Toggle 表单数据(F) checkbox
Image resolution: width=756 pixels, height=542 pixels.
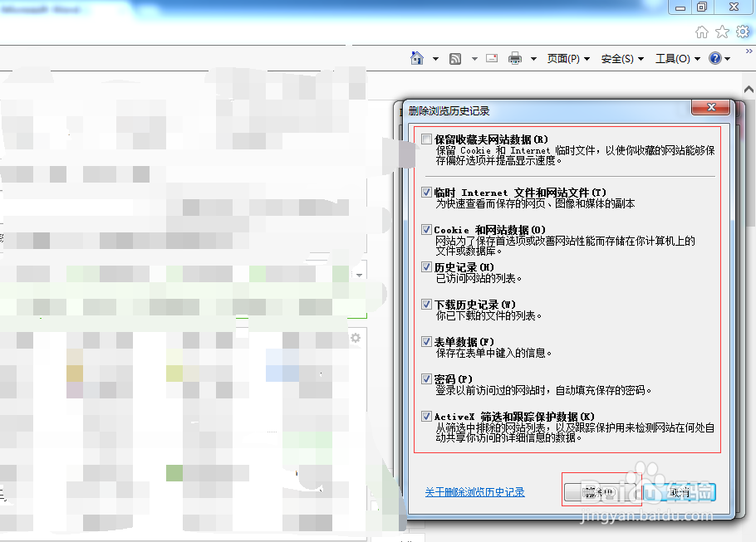(426, 342)
